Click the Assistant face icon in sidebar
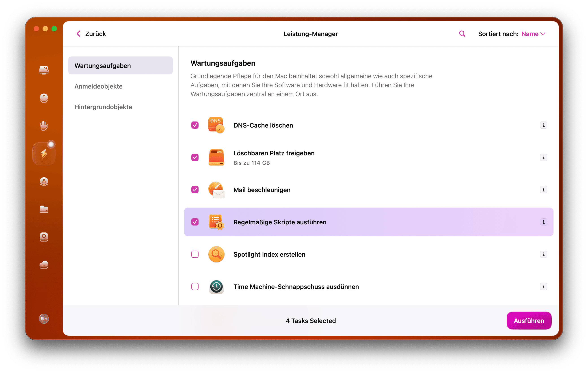Screen dimensions: 588x373 [44, 98]
